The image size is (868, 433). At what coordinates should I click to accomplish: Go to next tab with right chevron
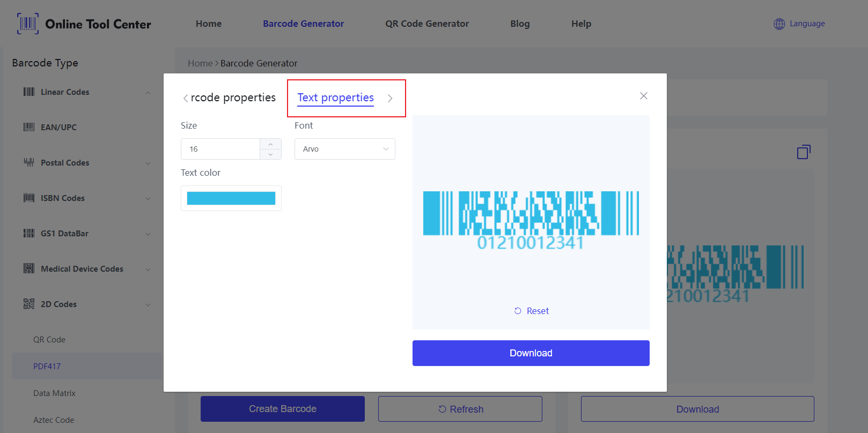[390, 98]
